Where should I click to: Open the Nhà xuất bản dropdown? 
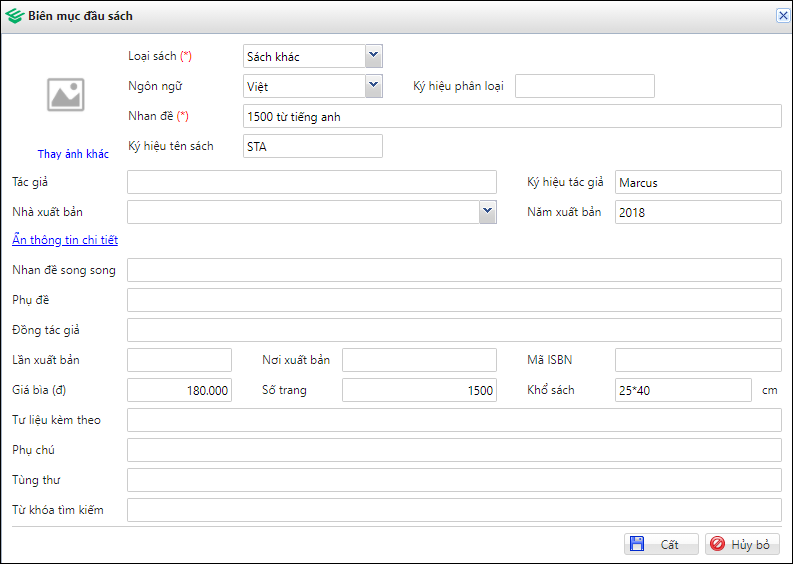pyautogui.click(x=487, y=211)
